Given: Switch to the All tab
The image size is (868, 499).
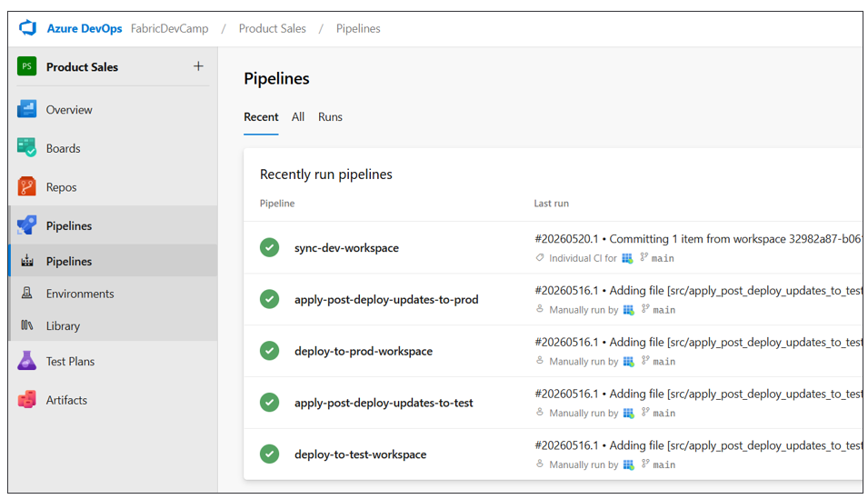Looking at the screenshot, I should coord(298,117).
